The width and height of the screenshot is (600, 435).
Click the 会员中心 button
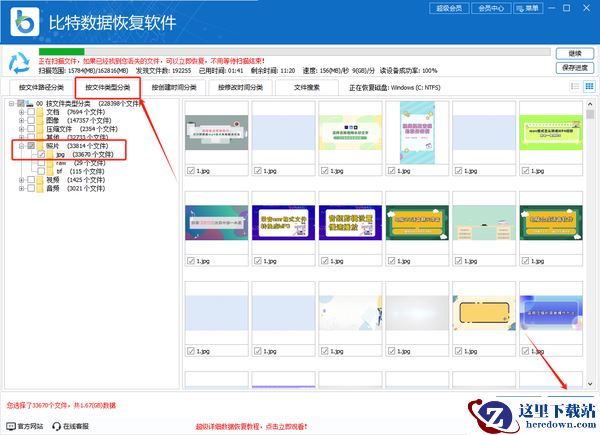tap(491, 8)
